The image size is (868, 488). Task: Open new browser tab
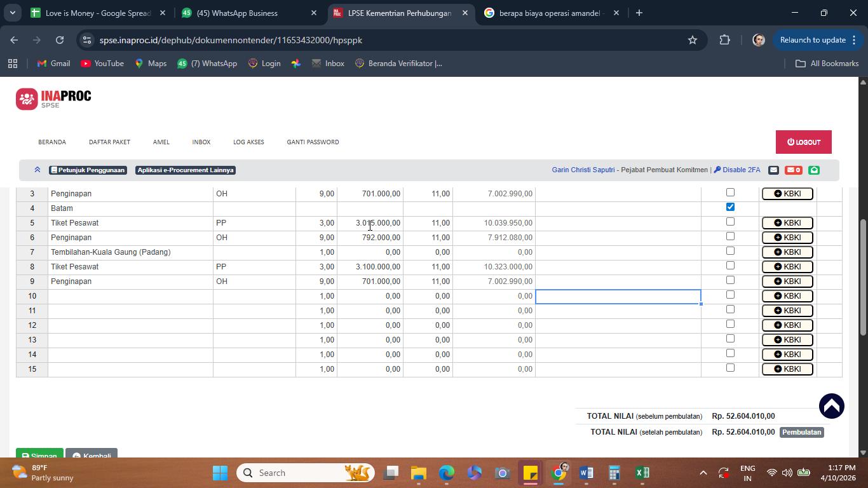639,13
